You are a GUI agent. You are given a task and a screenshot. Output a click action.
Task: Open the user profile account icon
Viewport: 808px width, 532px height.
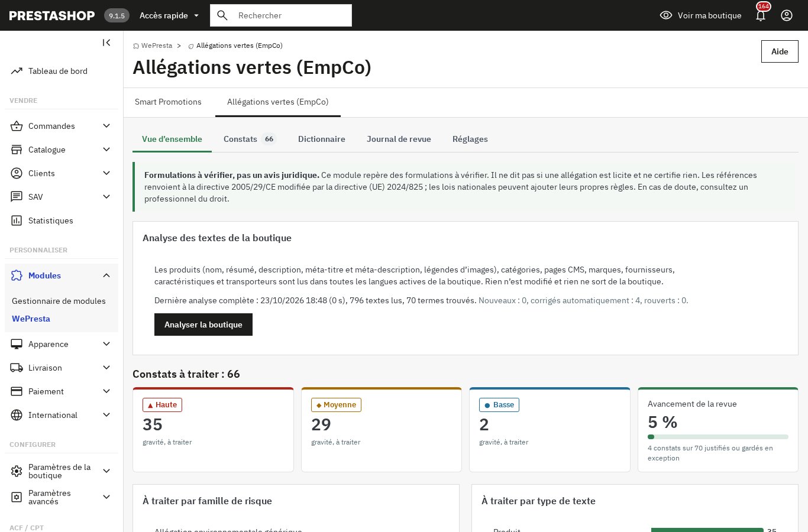(x=787, y=15)
